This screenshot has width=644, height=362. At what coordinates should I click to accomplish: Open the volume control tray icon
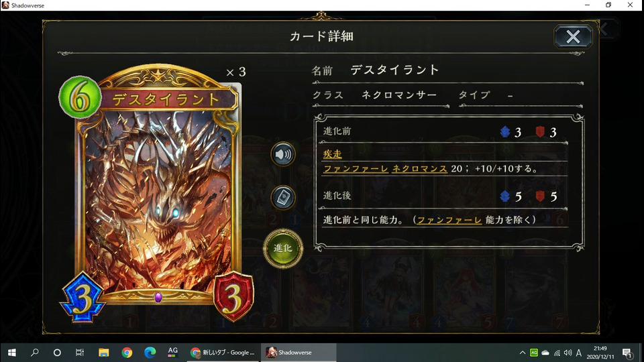pyautogui.click(x=568, y=353)
